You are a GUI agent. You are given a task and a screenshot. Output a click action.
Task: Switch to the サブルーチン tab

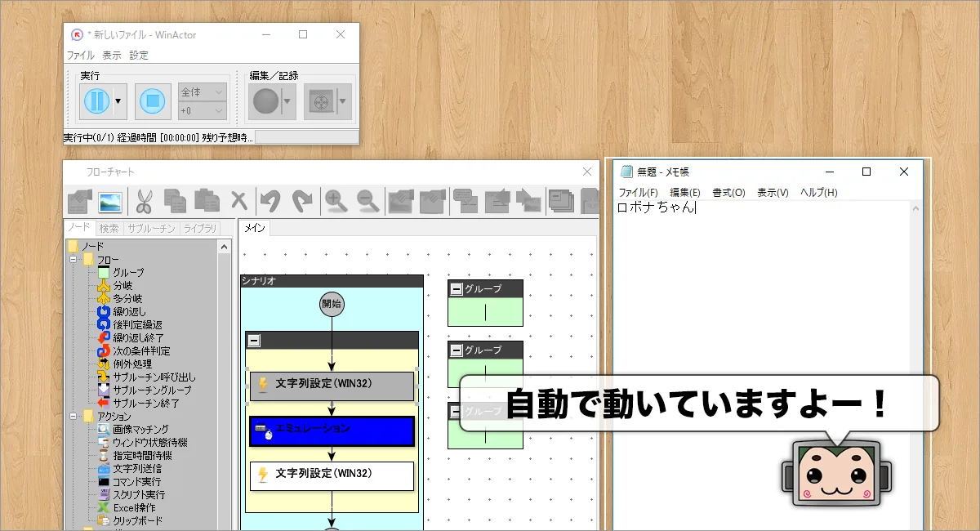[150, 228]
